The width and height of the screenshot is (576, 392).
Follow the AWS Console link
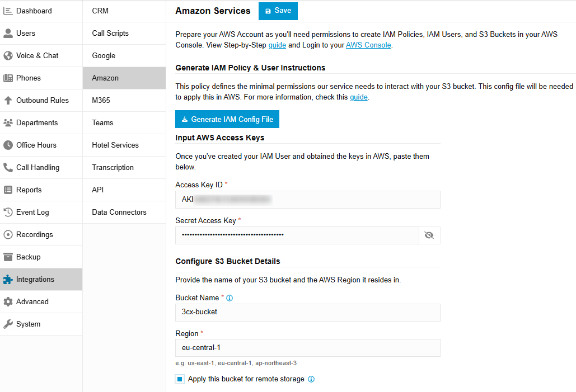click(x=368, y=45)
